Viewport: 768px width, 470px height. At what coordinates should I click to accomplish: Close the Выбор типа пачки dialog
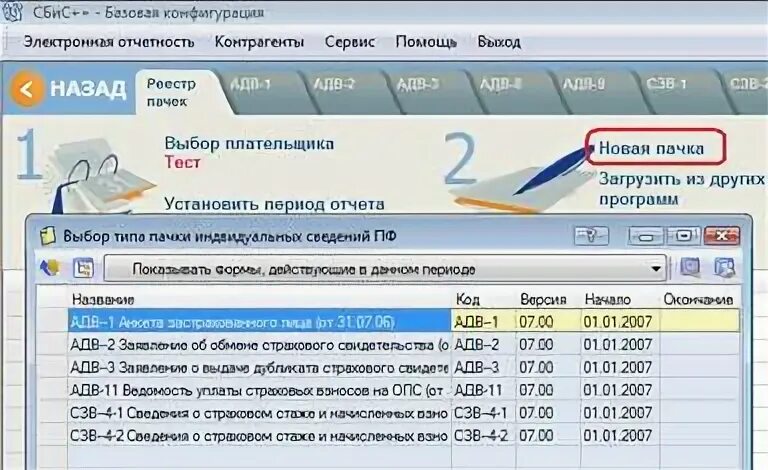pos(721,236)
